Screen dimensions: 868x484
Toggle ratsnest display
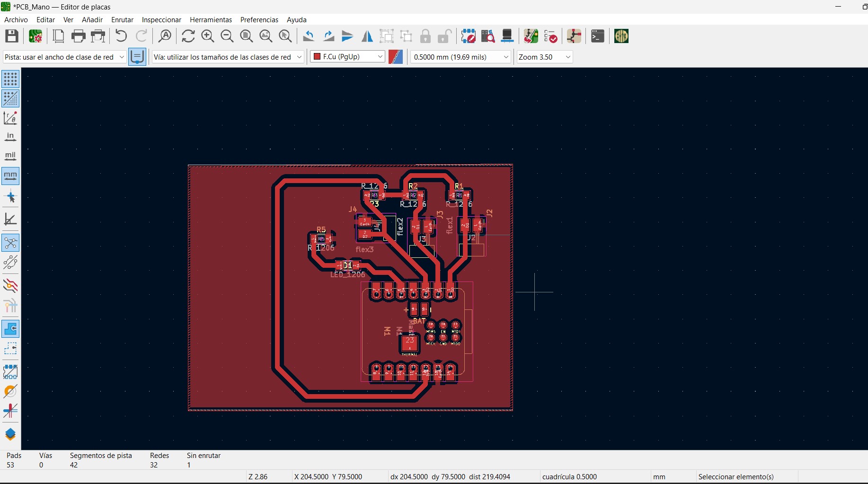(x=10, y=243)
